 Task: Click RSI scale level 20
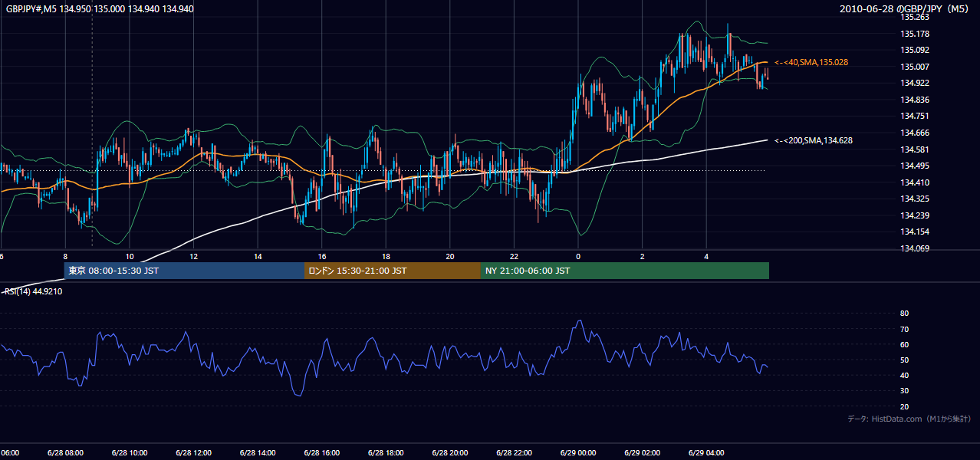pos(904,406)
